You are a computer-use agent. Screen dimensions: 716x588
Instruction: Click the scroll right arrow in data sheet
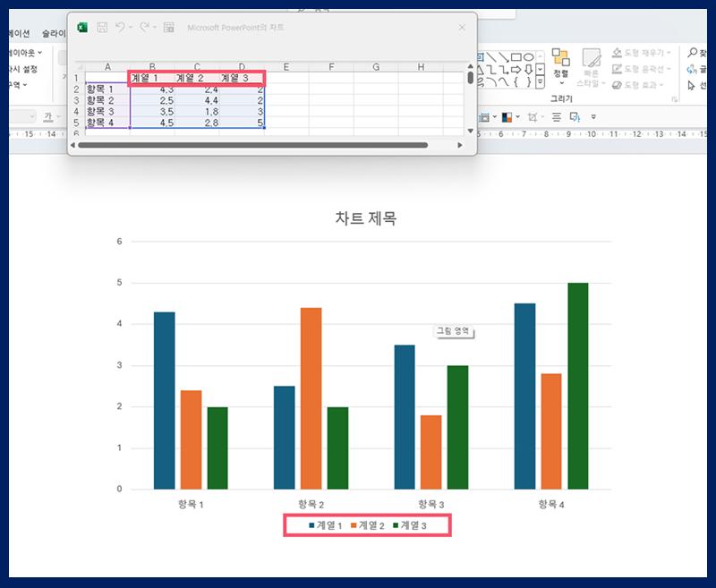click(460, 145)
